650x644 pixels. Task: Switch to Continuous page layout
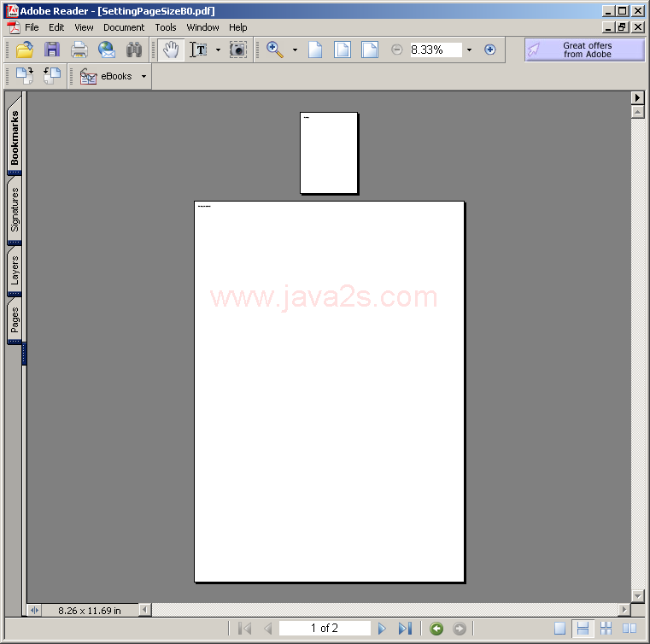coord(583,629)
